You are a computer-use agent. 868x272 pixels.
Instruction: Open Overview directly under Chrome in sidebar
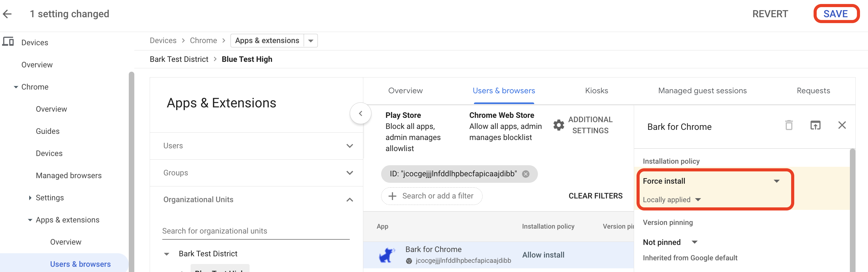click(x=51, y=109)
